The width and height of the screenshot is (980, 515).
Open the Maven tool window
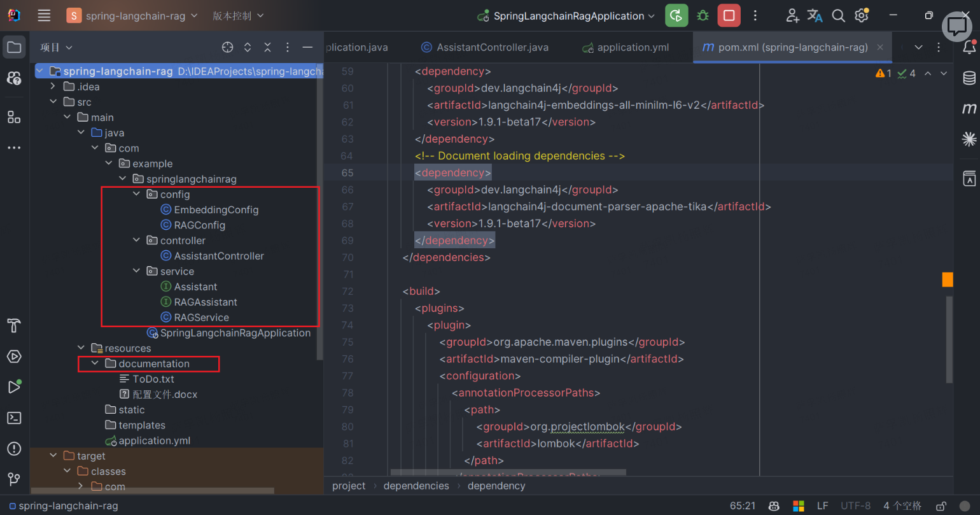(x=970, y=108)
